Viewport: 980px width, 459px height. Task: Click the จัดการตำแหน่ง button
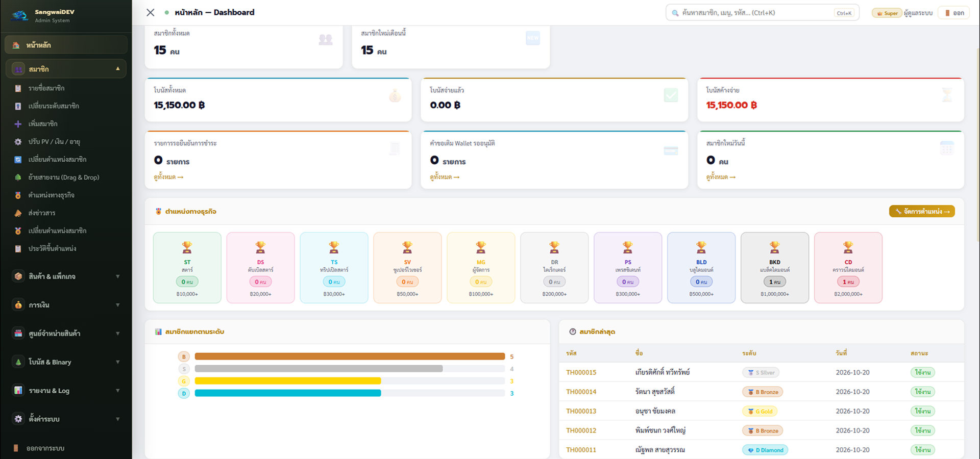922,211
